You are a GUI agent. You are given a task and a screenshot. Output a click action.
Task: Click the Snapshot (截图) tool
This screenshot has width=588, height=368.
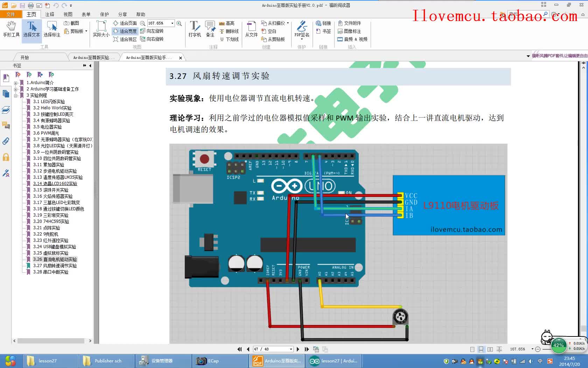[x=71, y=23]
